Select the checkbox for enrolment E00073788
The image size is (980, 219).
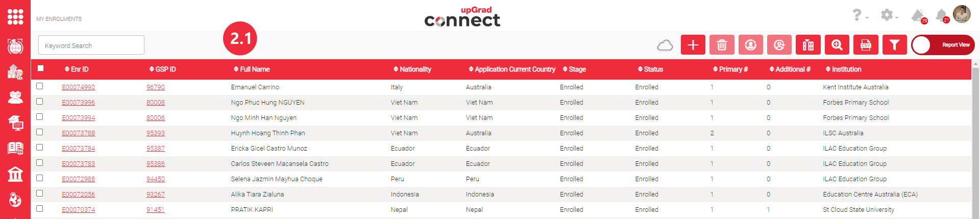(x=40, y=132)
